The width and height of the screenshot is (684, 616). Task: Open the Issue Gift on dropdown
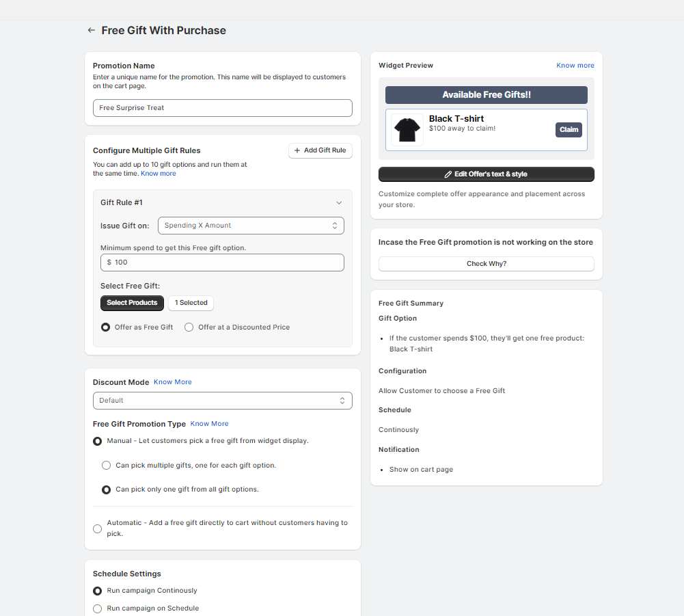251,226
